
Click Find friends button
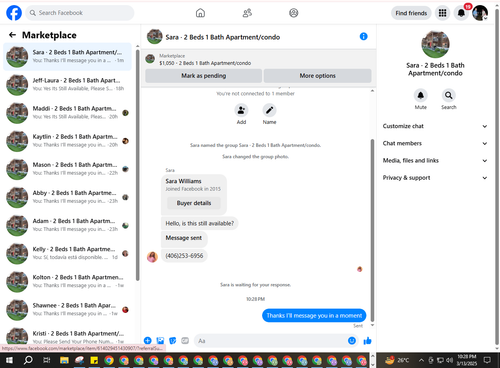coord(411,13)
